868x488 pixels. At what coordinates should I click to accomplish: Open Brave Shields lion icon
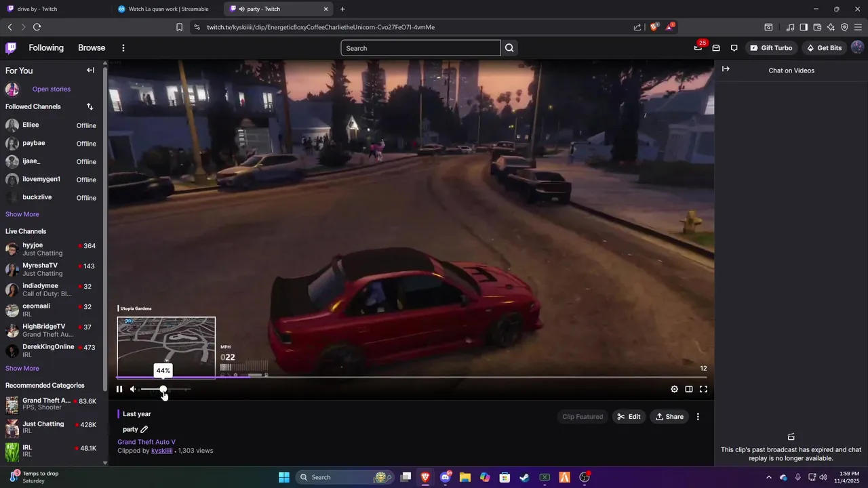point(654,27)
